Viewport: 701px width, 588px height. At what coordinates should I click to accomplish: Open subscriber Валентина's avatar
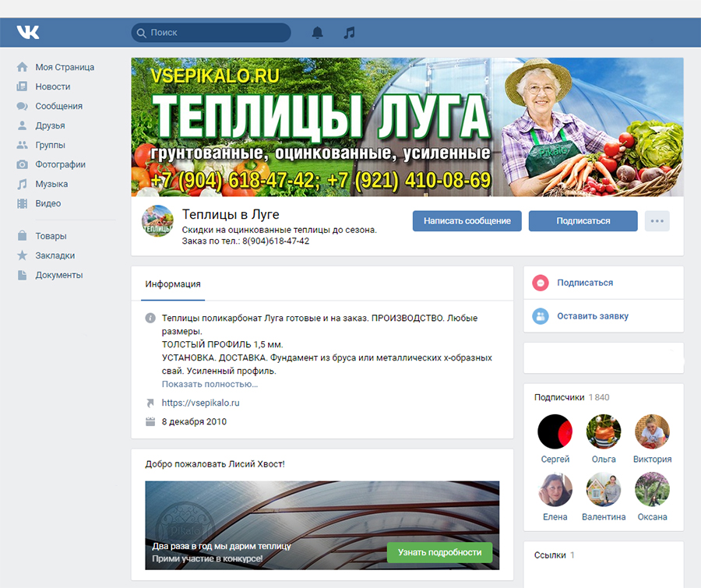point(604,490)
